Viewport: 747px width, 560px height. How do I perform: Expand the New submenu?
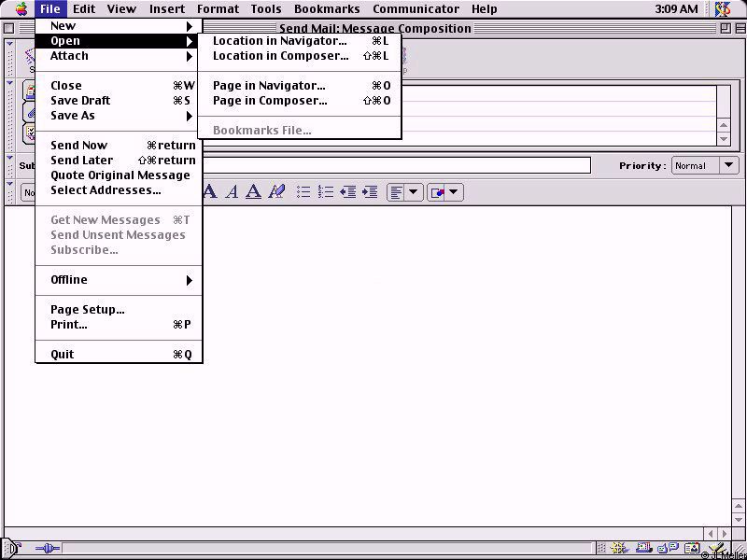point(120,26)
